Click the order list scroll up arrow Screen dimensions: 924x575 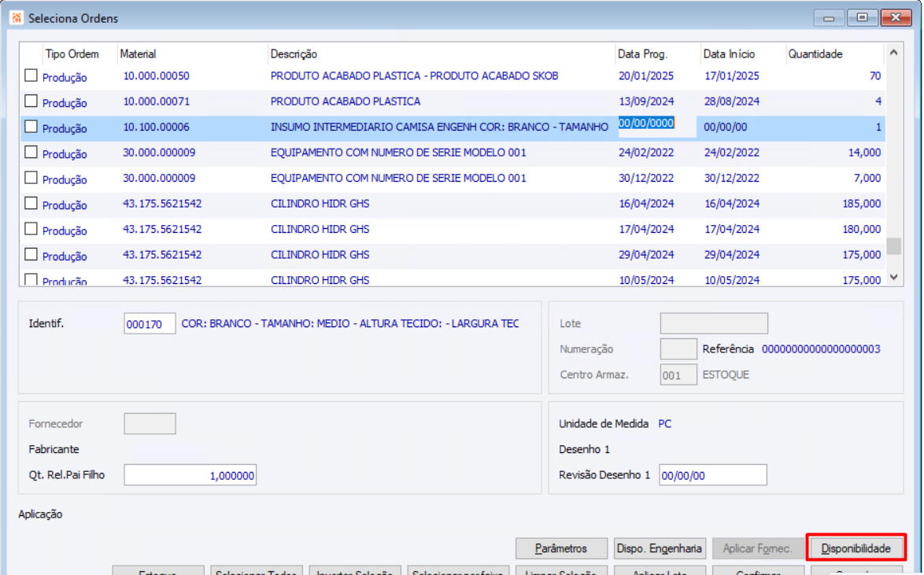pos(893,53)
